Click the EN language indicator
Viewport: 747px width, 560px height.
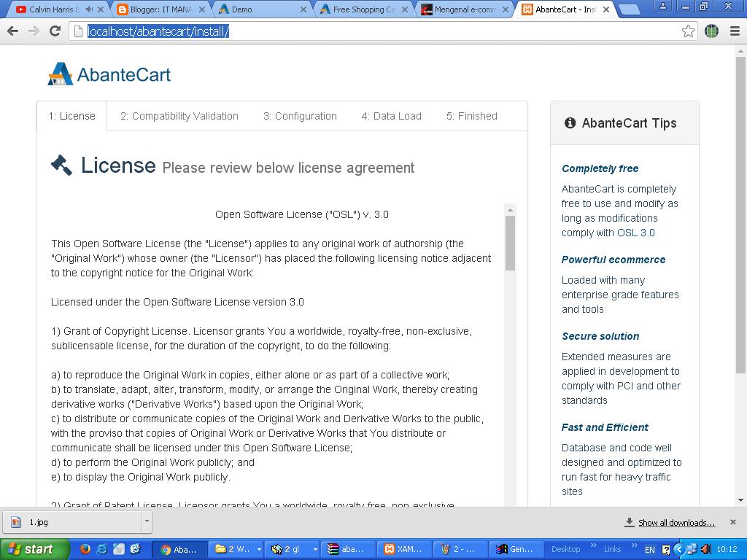point(650,550)
